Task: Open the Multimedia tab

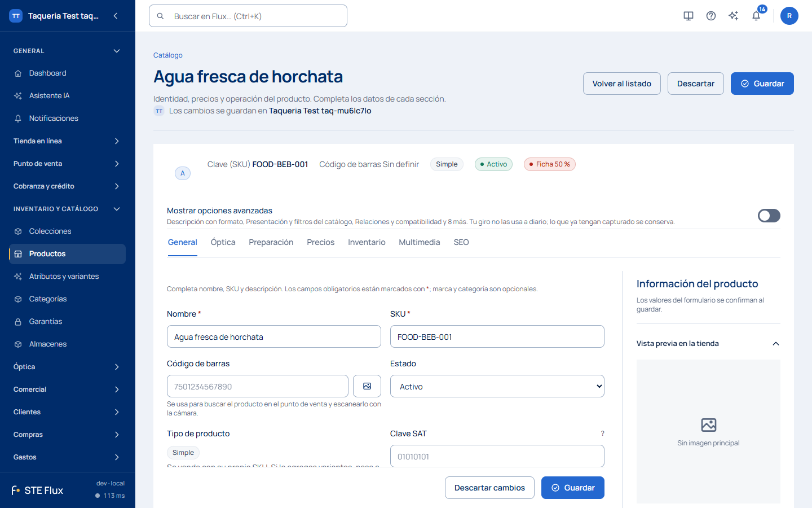Action: [420, 242]
